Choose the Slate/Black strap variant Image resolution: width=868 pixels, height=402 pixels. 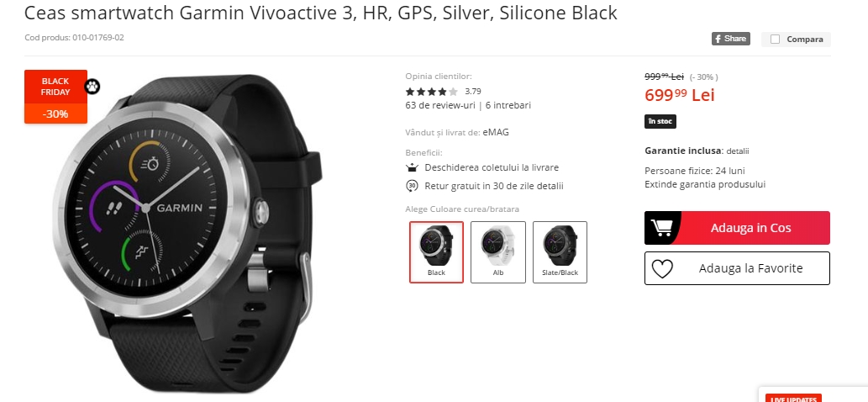(560, 252)
